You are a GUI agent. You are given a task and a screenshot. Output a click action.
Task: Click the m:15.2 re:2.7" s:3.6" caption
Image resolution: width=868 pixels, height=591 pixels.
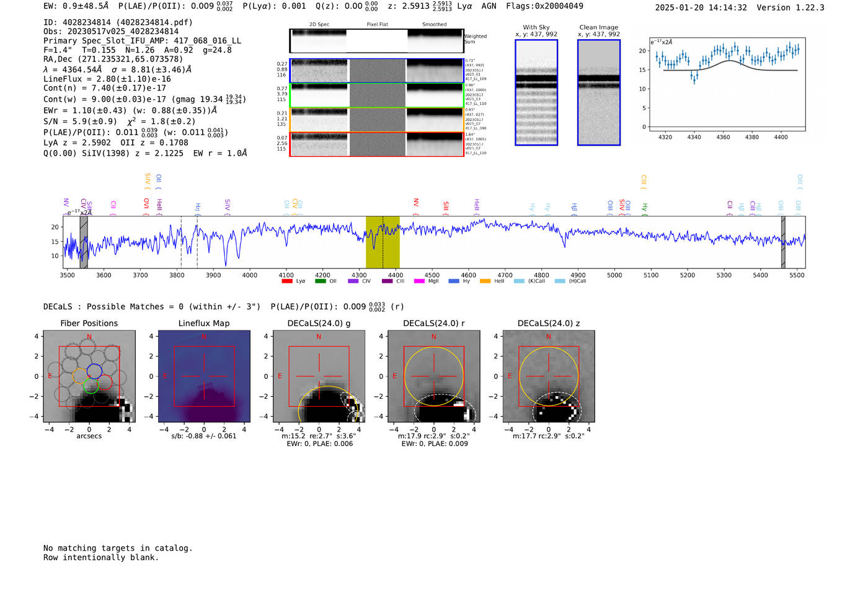click(x=319, y=437)
